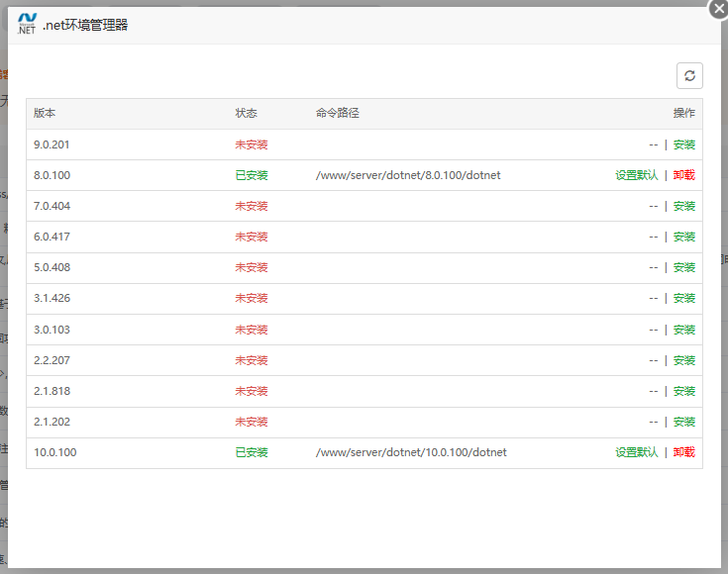Viewport: 728px width, 574px height.
Task: Install .NET Core version 2.1.202
Action: (x=683, y=422)
